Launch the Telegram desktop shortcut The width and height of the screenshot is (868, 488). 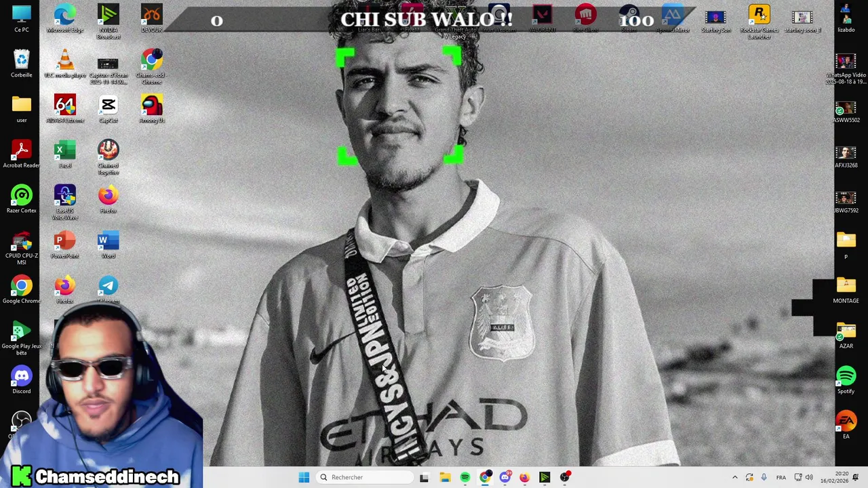coord(108,289)
